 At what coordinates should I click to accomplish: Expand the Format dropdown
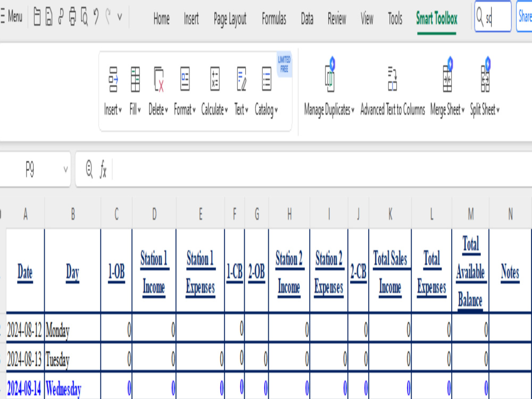(x=185, y=110)
